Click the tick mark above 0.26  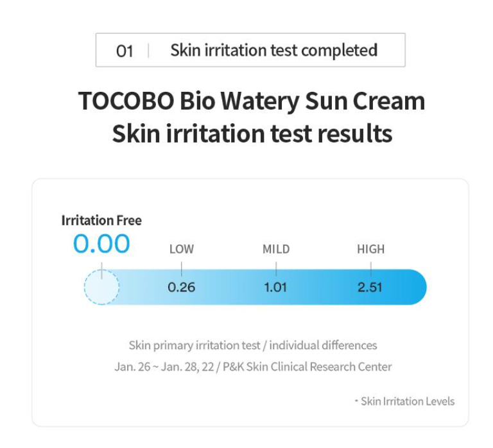[182, 269]
